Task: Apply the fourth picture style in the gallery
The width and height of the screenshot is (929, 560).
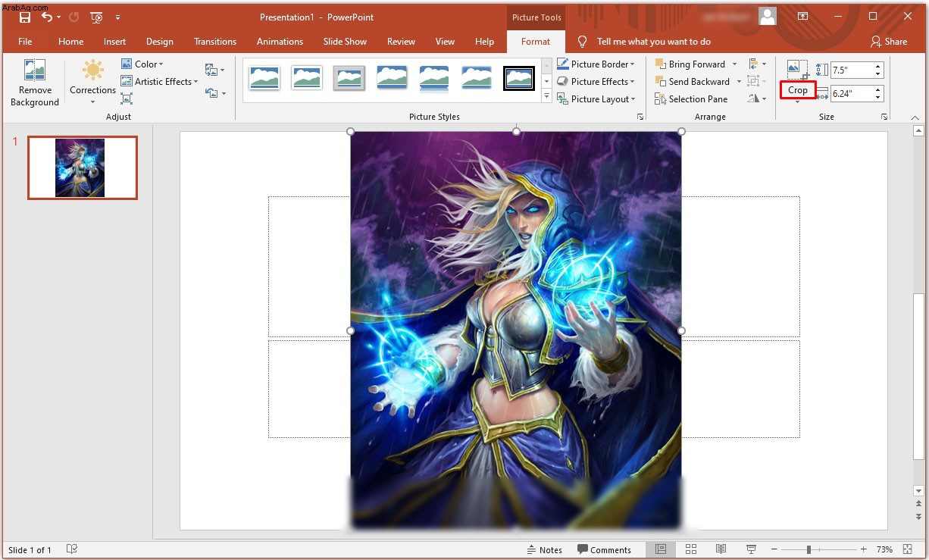Action: pyautogui.click(x=392, y=77)
